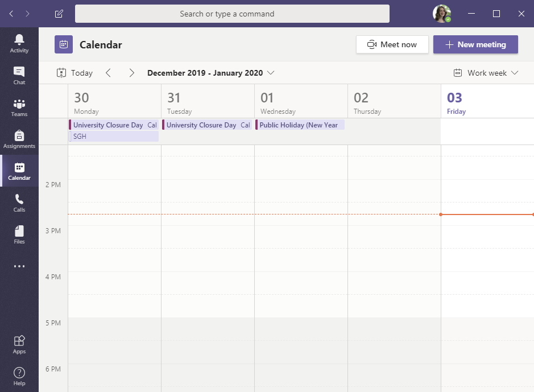Click the new chat compose icon
534x392 pixels.
tap(59, 14)
